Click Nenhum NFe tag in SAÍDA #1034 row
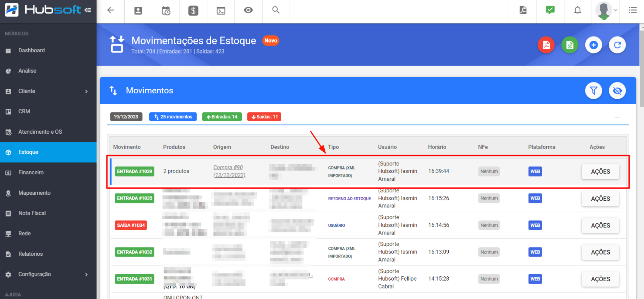Image resolution: width=644 pixels, height=299 pixels. [489, 225]
